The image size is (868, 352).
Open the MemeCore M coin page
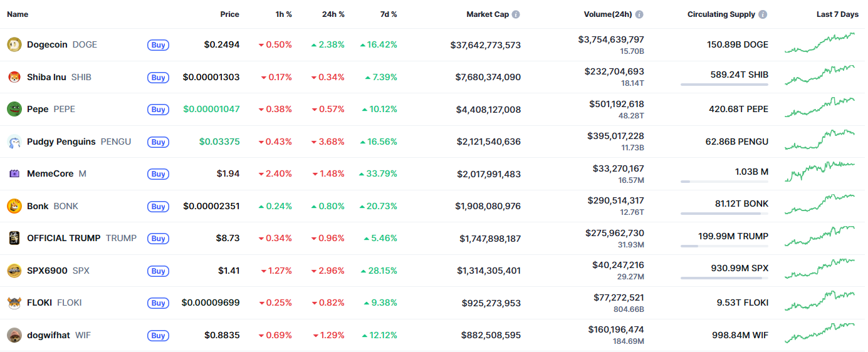coord(56,173)
